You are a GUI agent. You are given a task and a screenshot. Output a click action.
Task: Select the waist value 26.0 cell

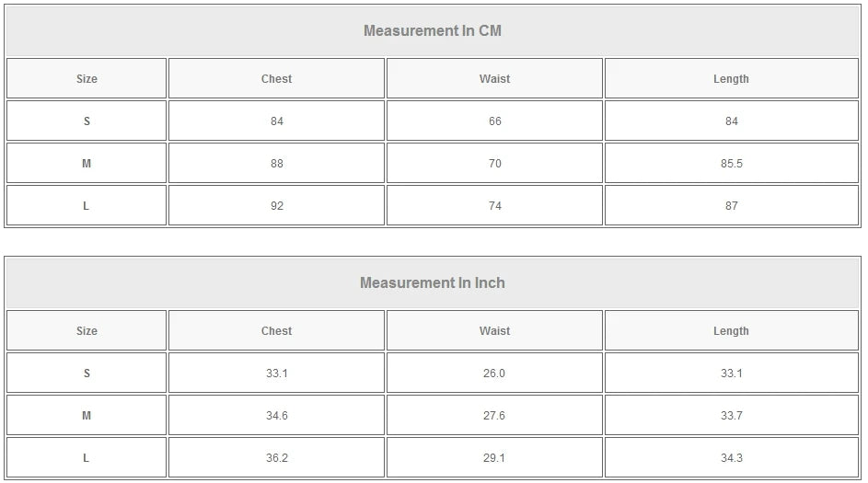494,374
